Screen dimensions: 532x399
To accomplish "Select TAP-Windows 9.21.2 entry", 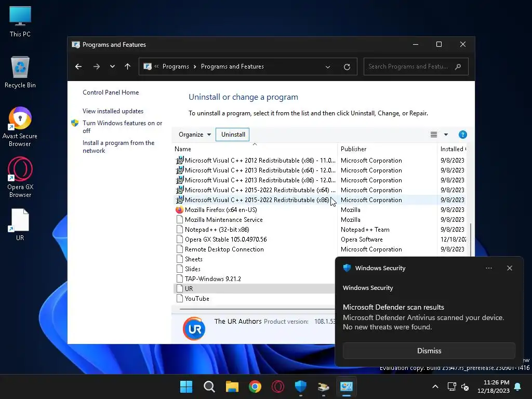I will (x=255, y=278).
